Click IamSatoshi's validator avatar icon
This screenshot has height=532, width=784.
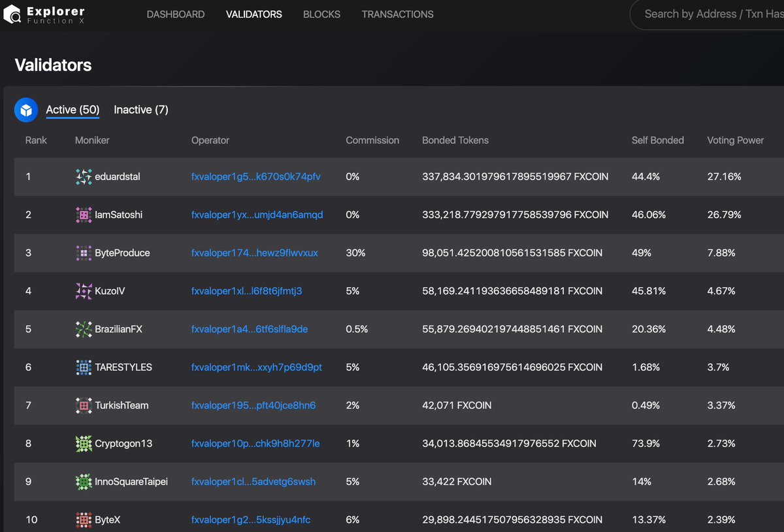click(x=84, y=215)
